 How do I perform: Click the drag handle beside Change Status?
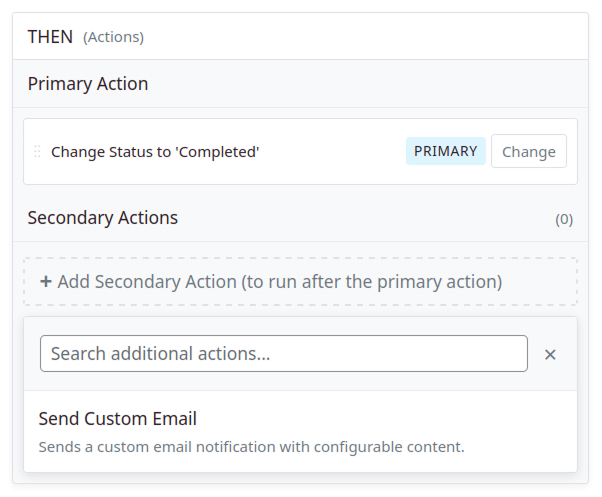37,152
